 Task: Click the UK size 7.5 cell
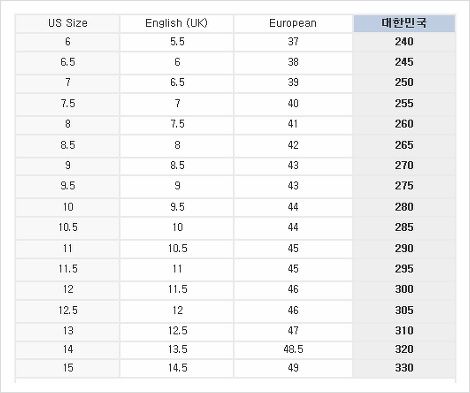(x=177, y=125)
